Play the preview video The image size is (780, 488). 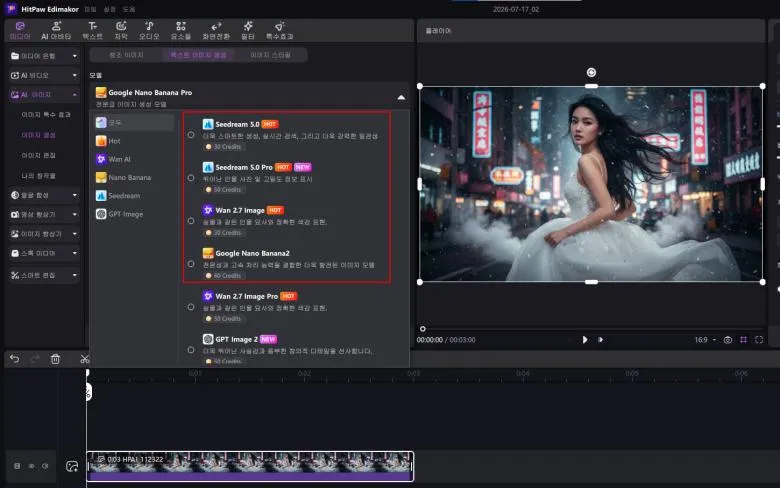pos(585,340)
